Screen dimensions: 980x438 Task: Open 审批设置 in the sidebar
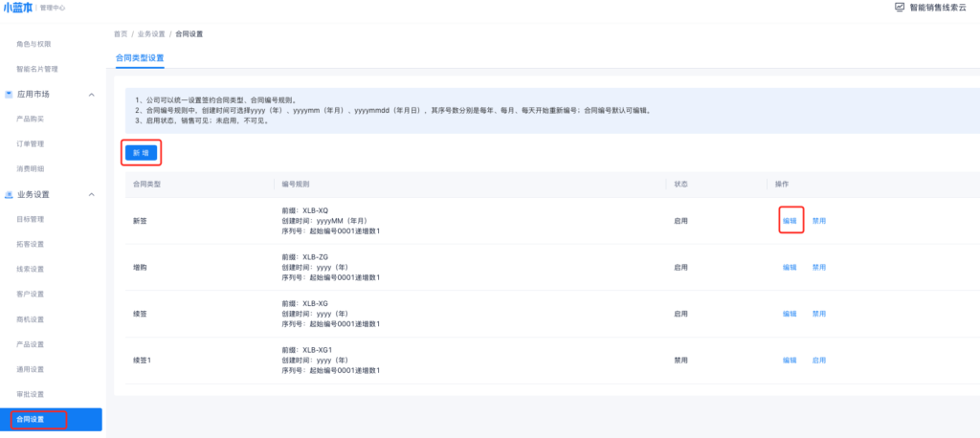(31, 394)
